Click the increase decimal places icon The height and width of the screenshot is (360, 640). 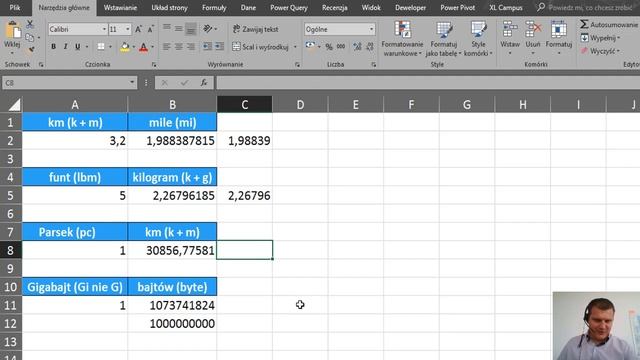click(x=357, y=47)
